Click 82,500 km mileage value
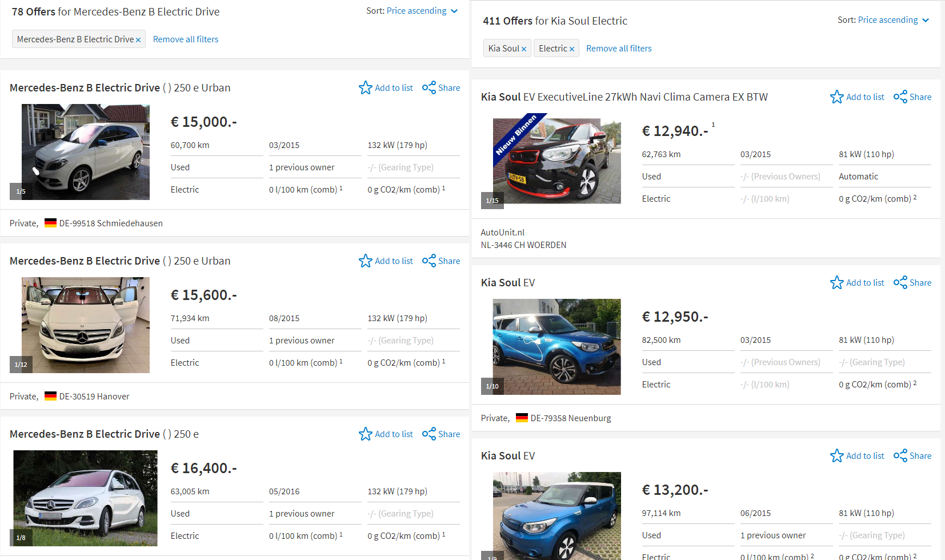Screen dimensions: 945x560 coord(662,340)
